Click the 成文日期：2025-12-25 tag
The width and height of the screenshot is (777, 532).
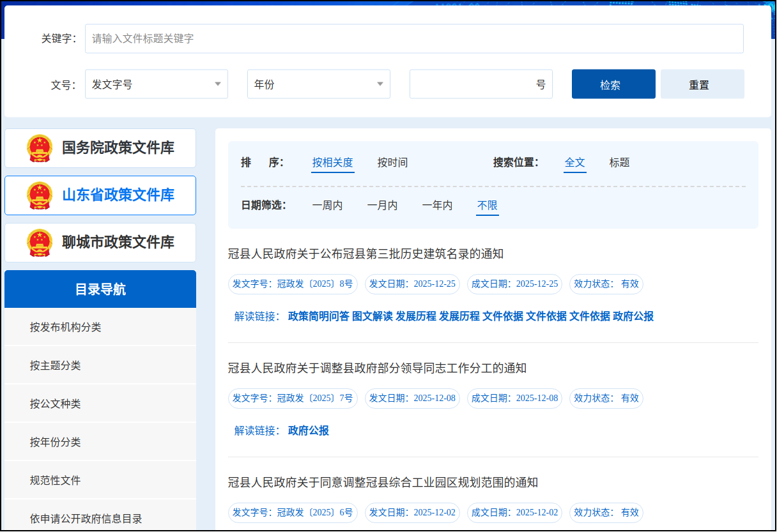click(514, 284)
